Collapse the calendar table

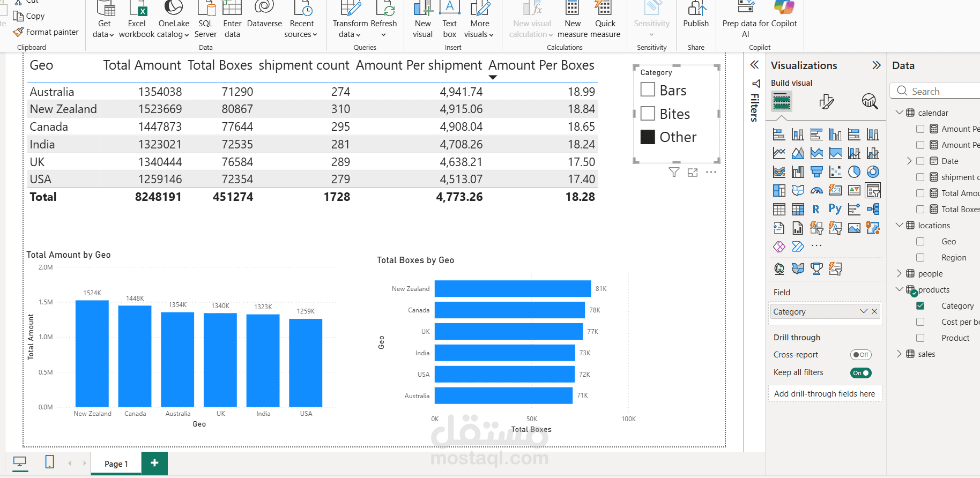(900, 113)
